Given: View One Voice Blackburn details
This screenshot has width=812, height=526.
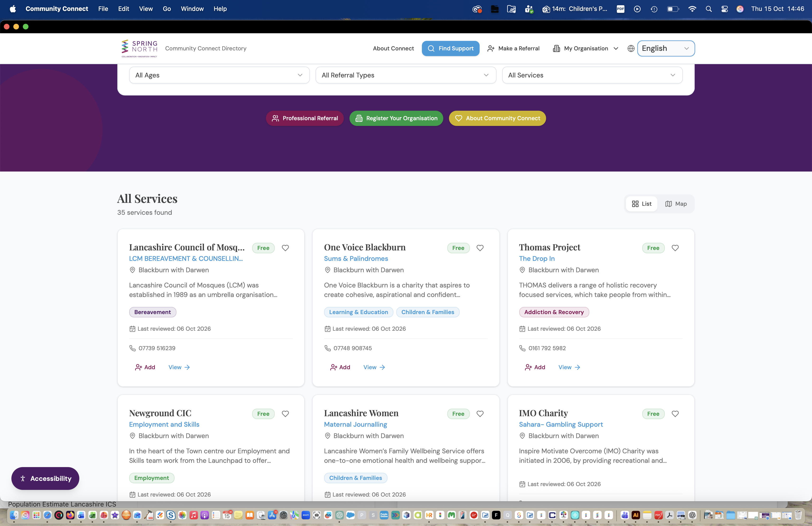Looking at the screenshot, I should (374, 367).
